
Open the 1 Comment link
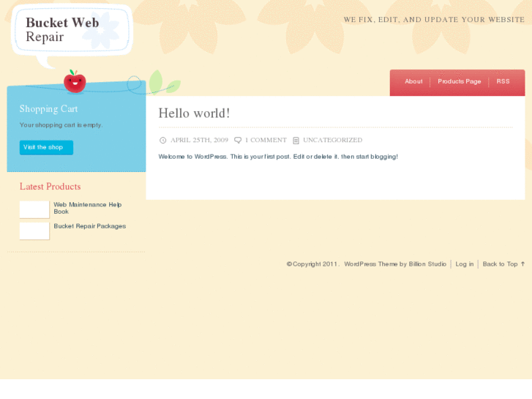coord(266,140)
